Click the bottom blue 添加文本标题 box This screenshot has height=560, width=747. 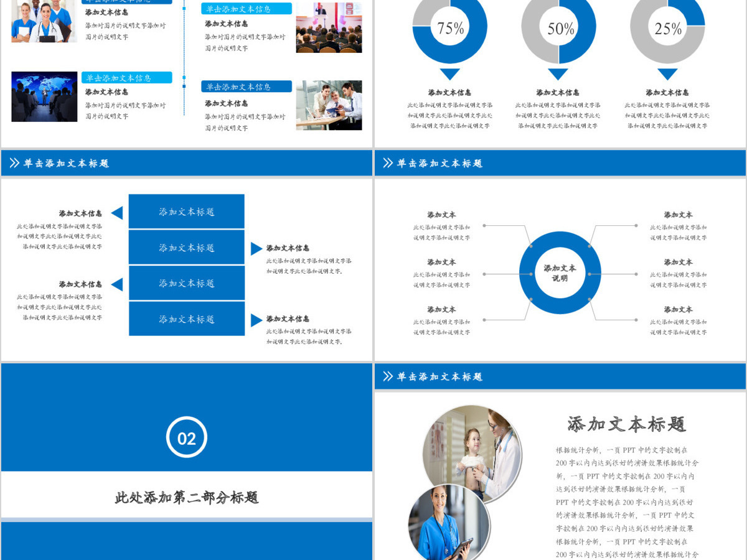coord(187,319)
